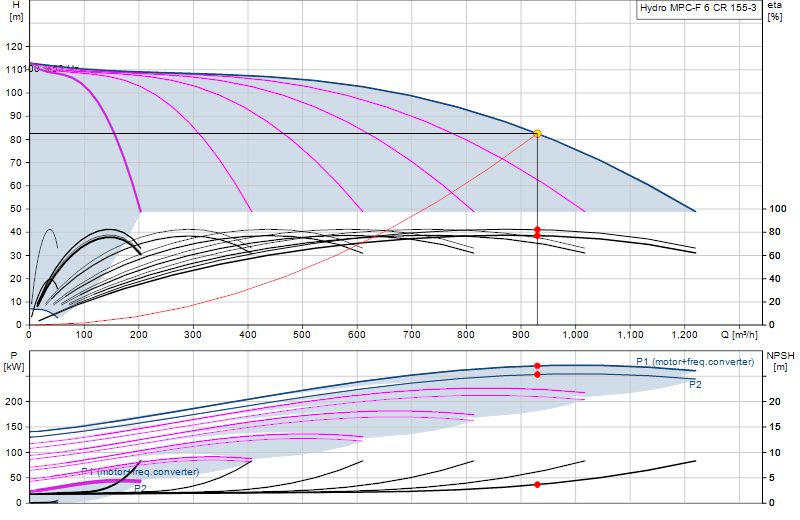Screen dimensions: 800x520
Task: Click the red dot on the P2 power curve
Action: (537, 375)
